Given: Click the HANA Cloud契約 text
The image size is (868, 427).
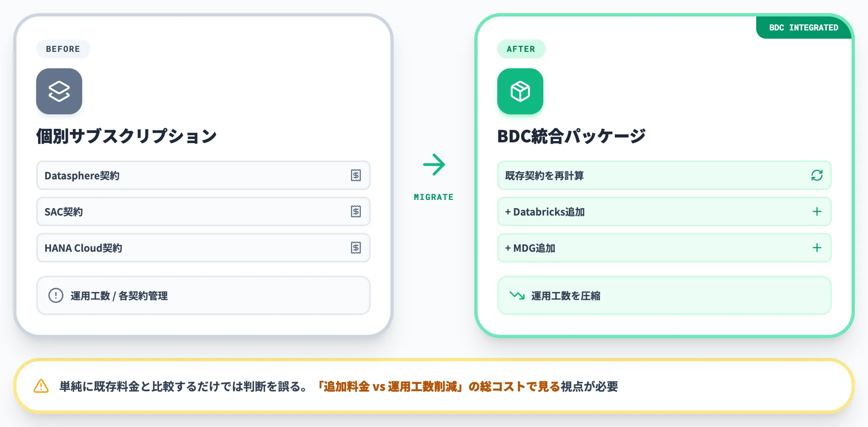Looking at the screenshot, I should pos(83,248).
